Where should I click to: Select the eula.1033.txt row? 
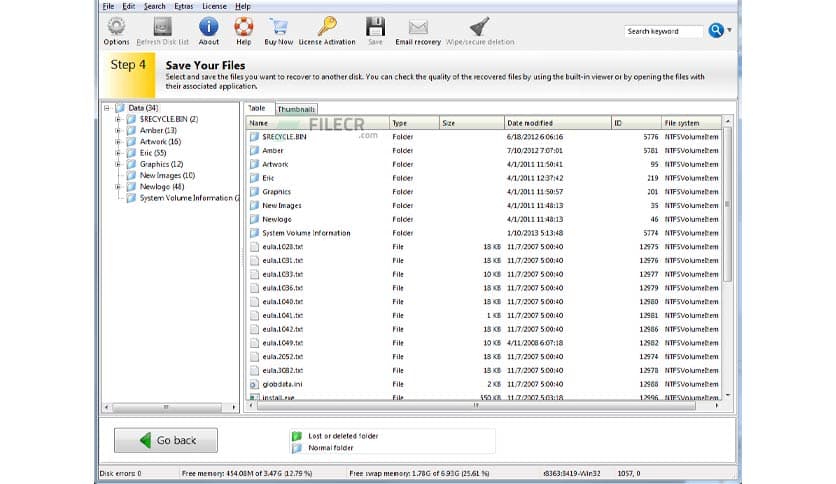(484, 275)
